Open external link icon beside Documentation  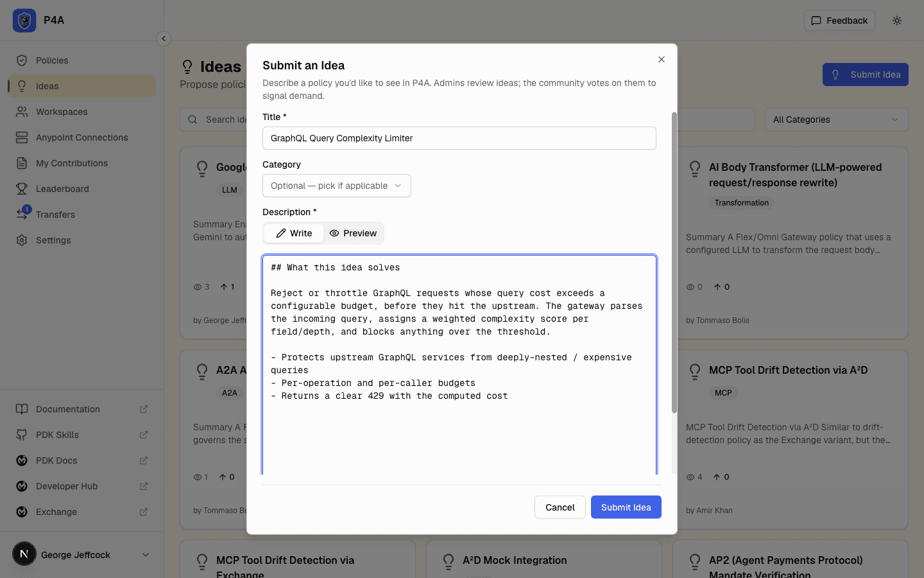(144, 409)
